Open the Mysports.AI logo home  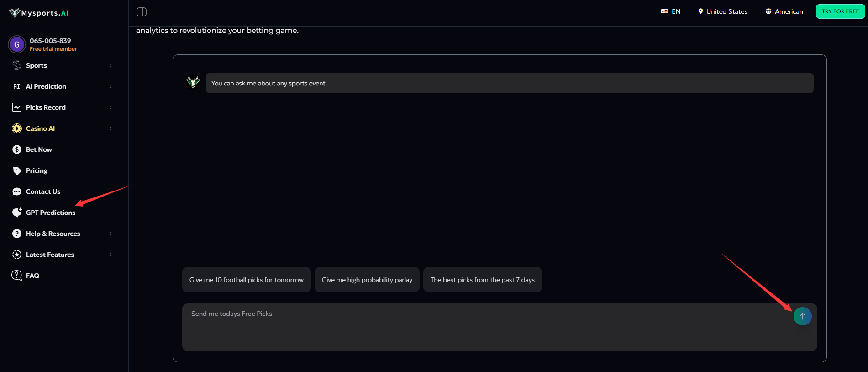click(x=39, y=13)
